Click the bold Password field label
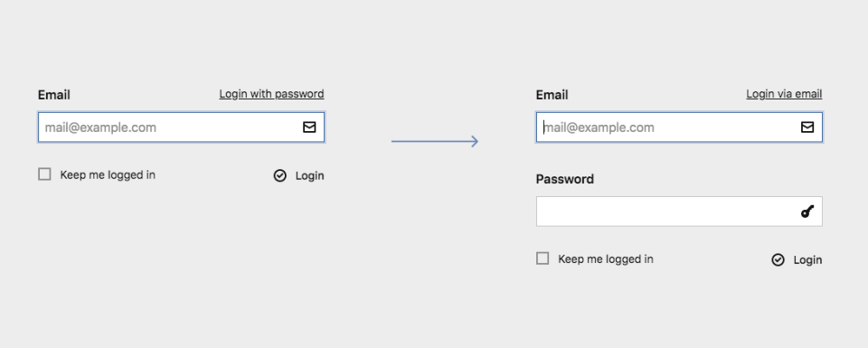The width and height of the screenshot is (868, 348). 564,179
